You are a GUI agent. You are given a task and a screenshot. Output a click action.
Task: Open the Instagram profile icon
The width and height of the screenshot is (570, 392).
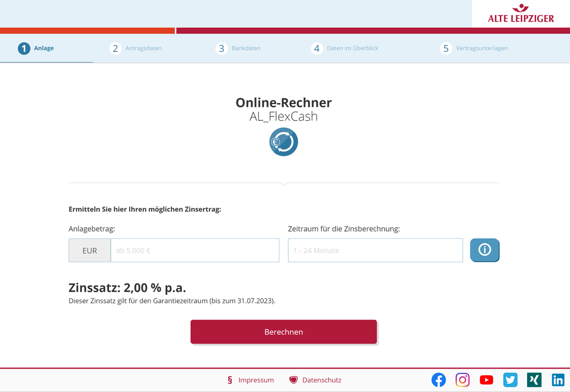click(x=463, y=380)
